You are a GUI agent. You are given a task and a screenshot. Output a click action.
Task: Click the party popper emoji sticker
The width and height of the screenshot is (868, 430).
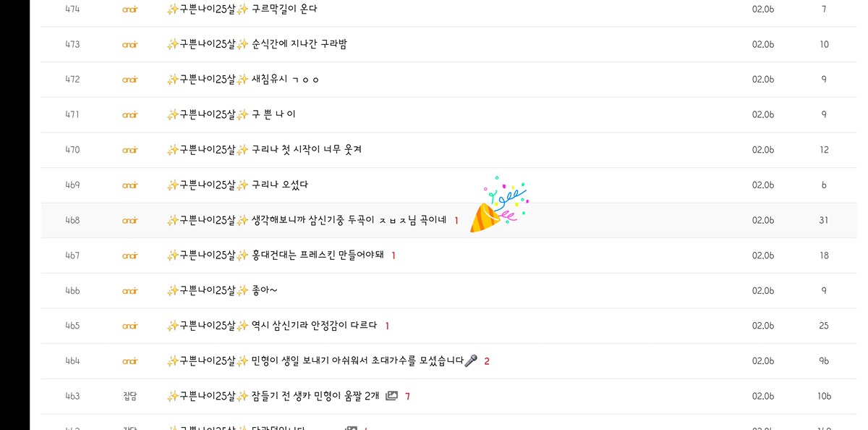tap(499, 205)
